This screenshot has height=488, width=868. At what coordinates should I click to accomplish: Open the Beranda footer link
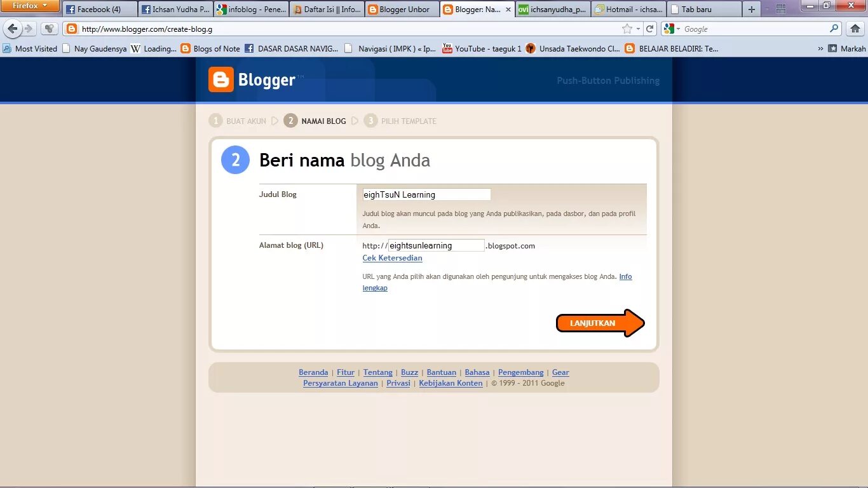[313, 372]
